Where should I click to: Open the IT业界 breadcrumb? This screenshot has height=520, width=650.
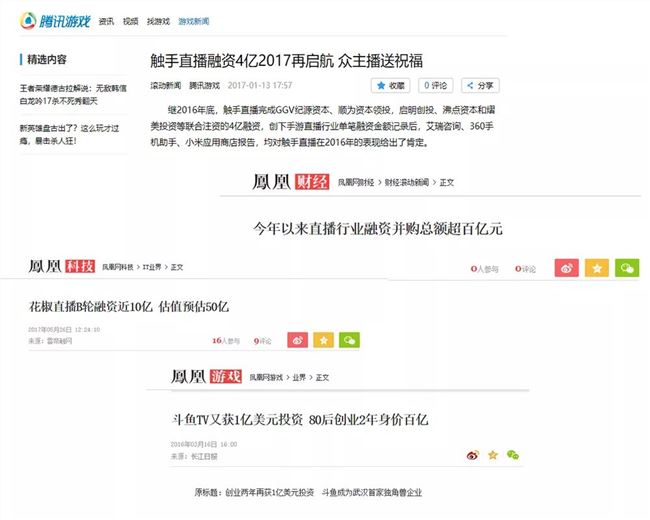pyautogui.click(x=152, y=267)
